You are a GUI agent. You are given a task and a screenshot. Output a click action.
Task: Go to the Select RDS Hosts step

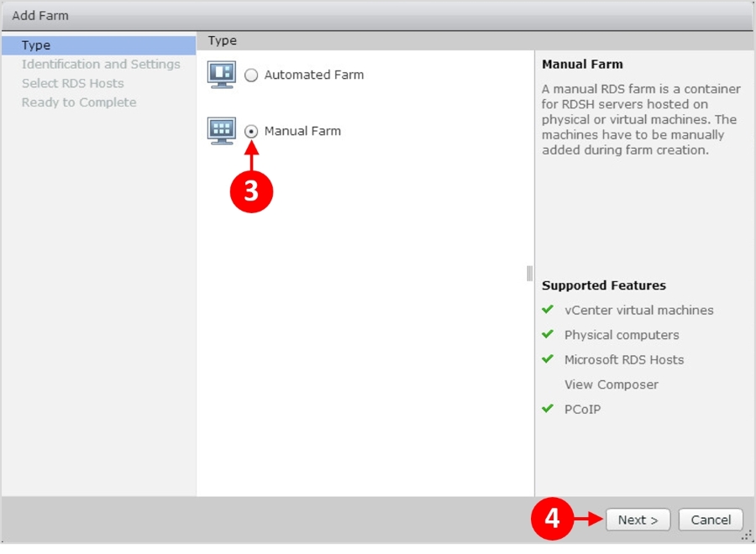73,83
